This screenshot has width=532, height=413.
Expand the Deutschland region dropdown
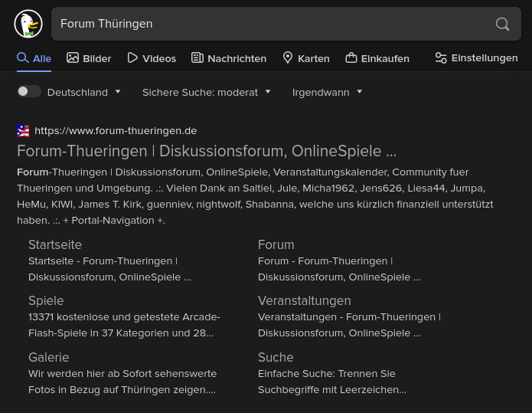[x=83, y=92]
